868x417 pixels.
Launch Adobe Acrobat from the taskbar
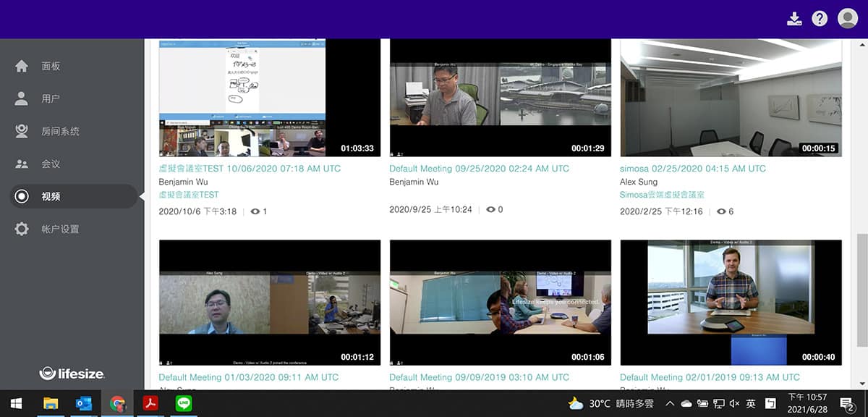[150, 403]
